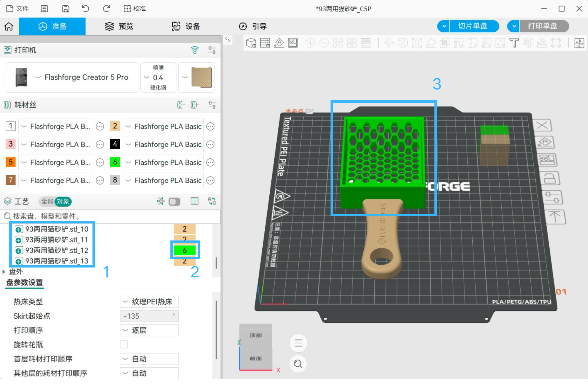Open printer settings icon in 打印机 header
This screenshot has width=588, height=392.
[212, 50]
